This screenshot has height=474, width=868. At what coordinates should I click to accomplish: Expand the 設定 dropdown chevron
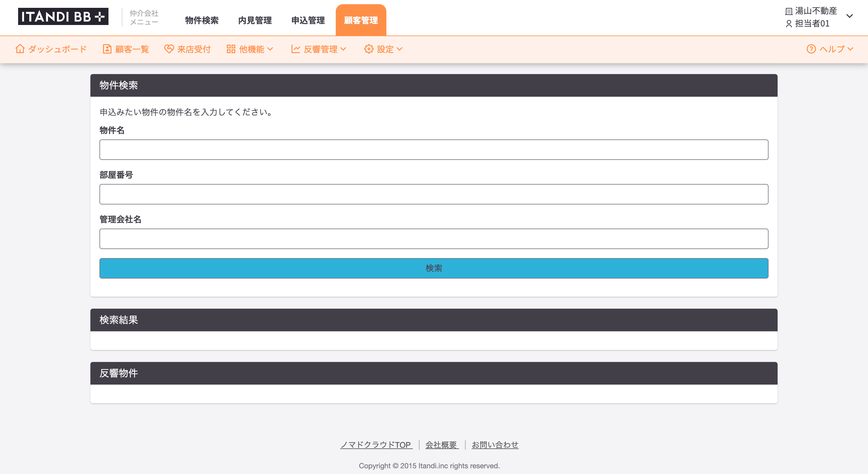click(399, 49)
